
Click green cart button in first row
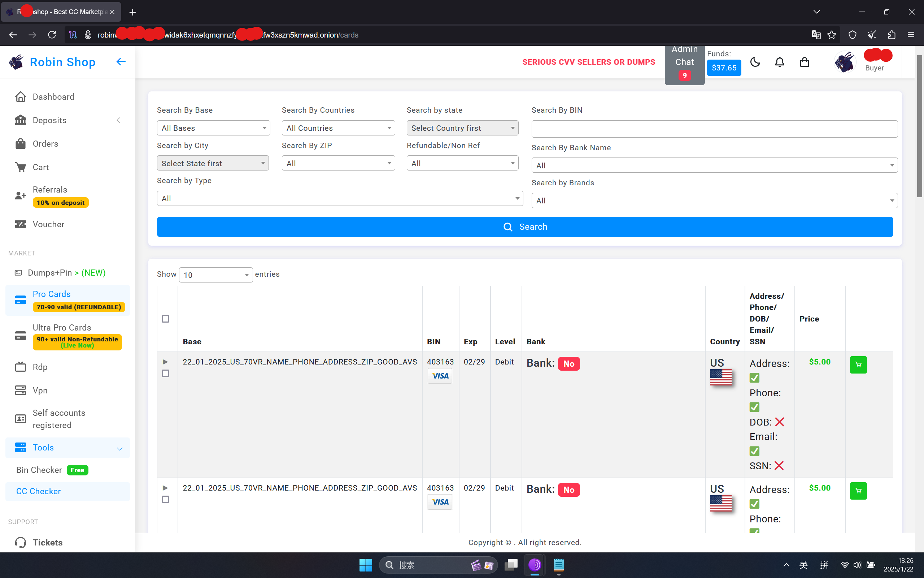pyautogui.click(x=858, y=365)
